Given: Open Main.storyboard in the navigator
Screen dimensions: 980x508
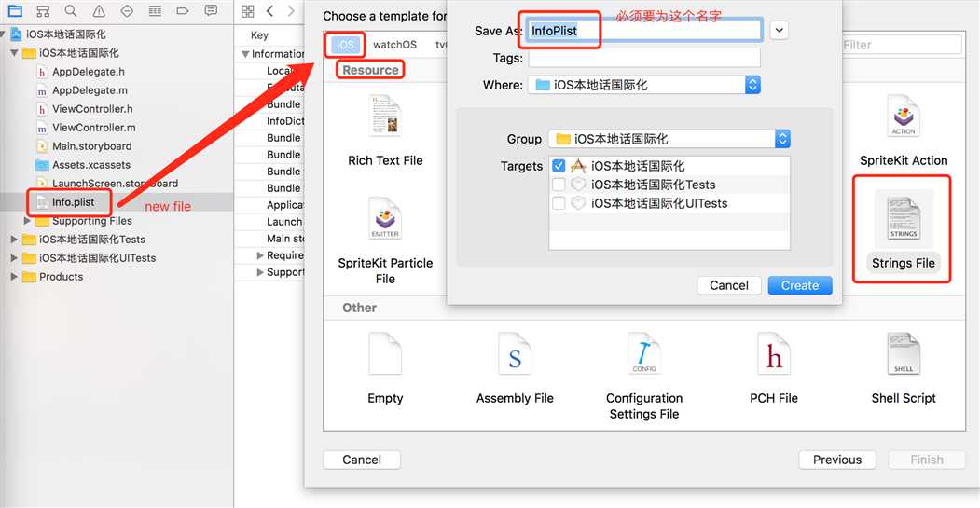Looking at the screenshot, I should [x=91, y=146].
